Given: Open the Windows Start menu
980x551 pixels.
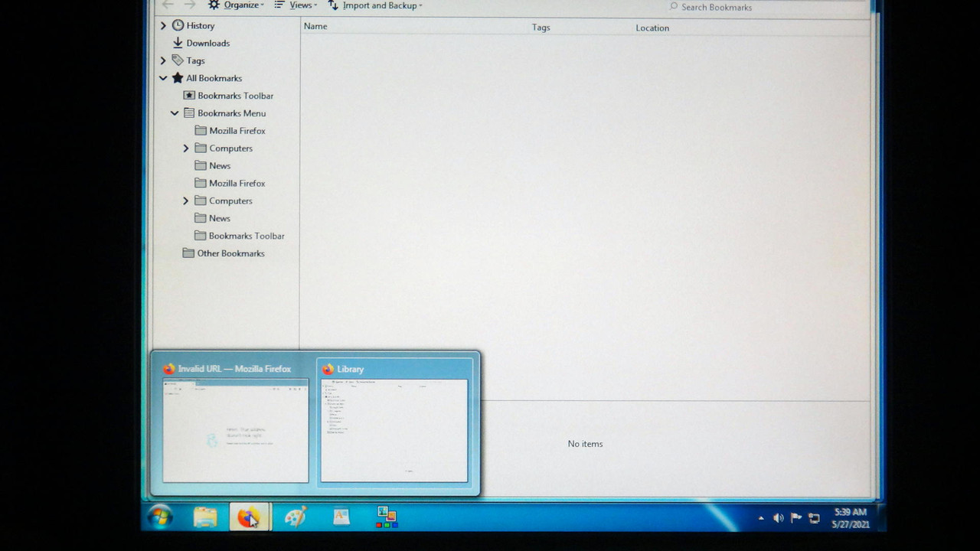Looking at the screenshot, I should [x=160, y=517].
